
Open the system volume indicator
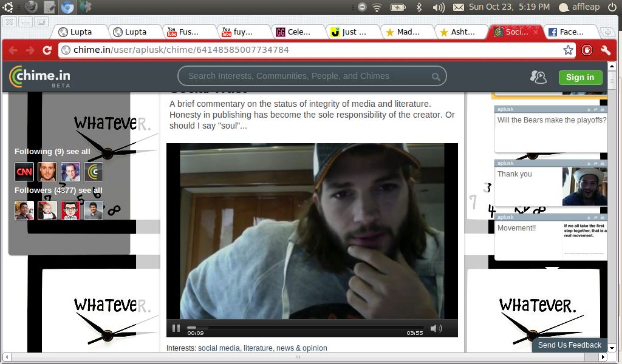pyautogui.click(x=439, y=7)
